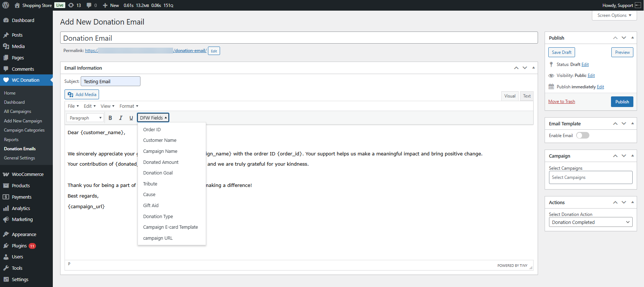Open the Select Donation Action dropdown

[x=590, y=222]
